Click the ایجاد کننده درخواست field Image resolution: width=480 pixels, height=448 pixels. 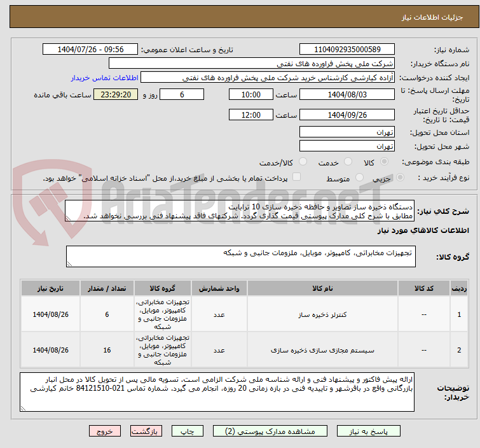click(268, 78)
